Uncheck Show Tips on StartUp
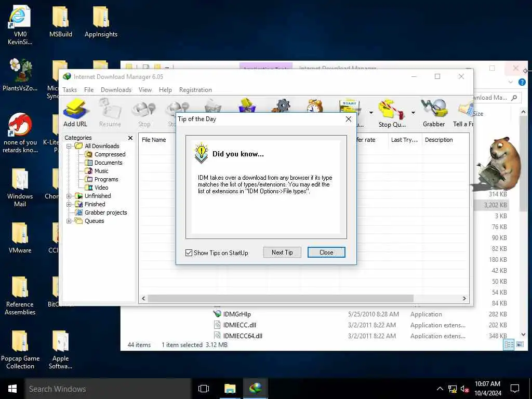532x399 pixels. pyautogui.click(x=189, y=253)
